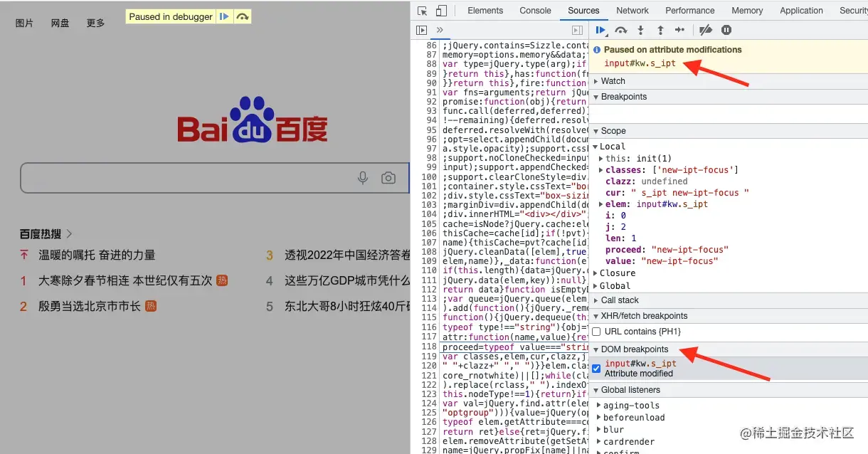Select the Sources tab
The width and height of the screenshot is (868, 454).
(584, 11)
